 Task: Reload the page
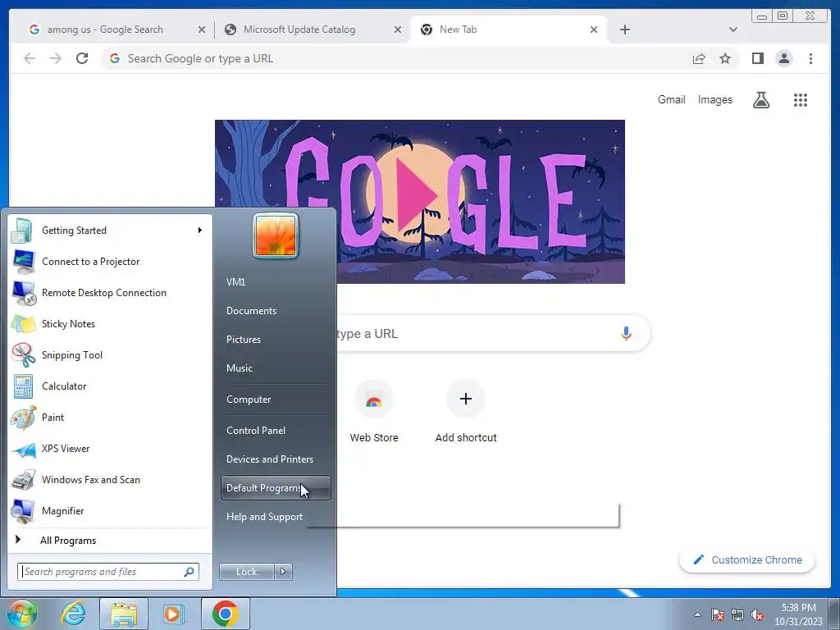tap(82, 58)
